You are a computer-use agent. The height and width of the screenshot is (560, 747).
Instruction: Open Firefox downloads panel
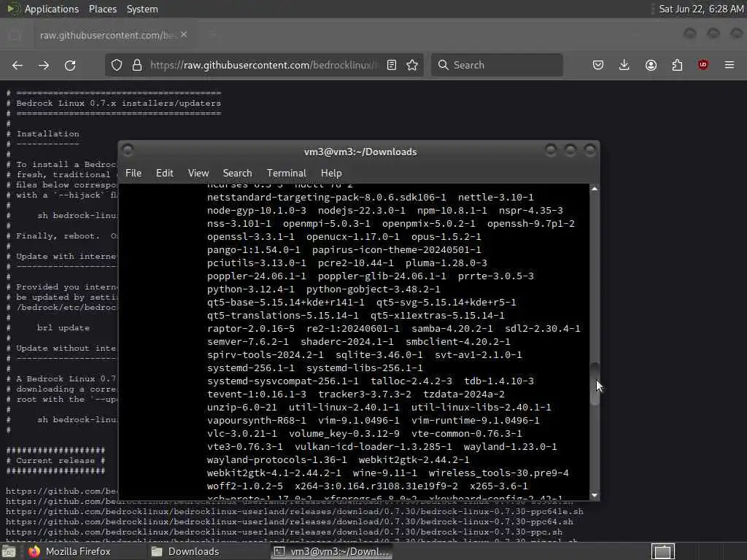pyautogui.click(x=624, y=65)
